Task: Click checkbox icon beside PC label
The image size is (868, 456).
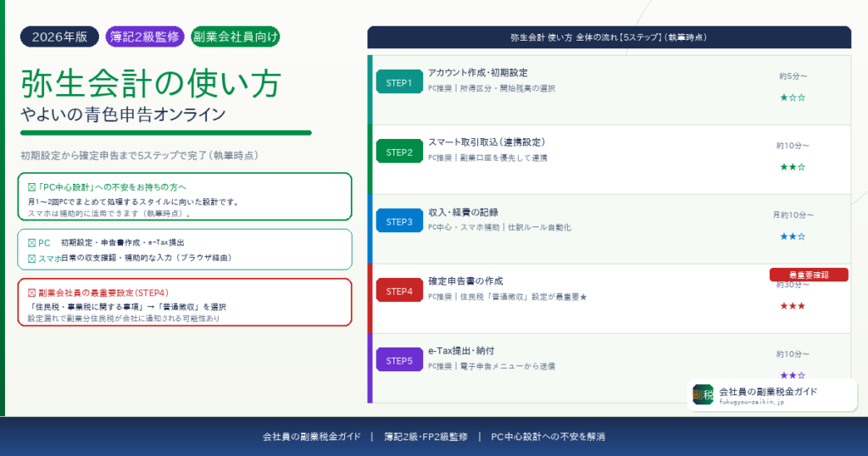Action: pyautogui.click(x=31, y=243)
